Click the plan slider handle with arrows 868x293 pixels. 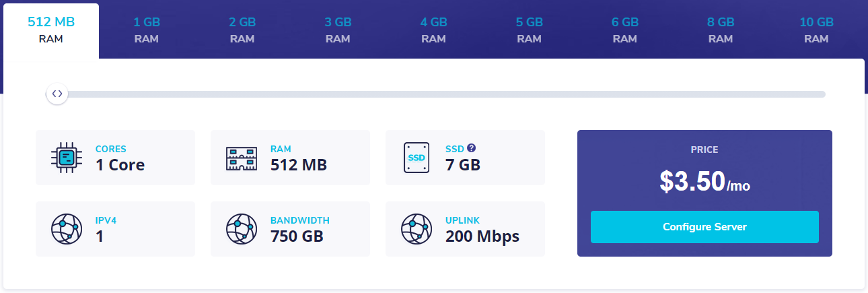pyautogui.click(x=57, y=94)
